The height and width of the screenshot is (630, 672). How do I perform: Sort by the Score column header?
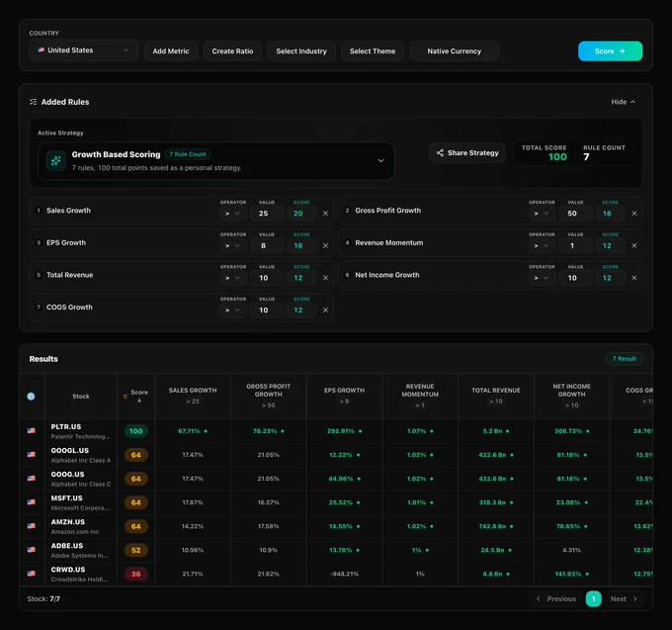tap(135, 397)
